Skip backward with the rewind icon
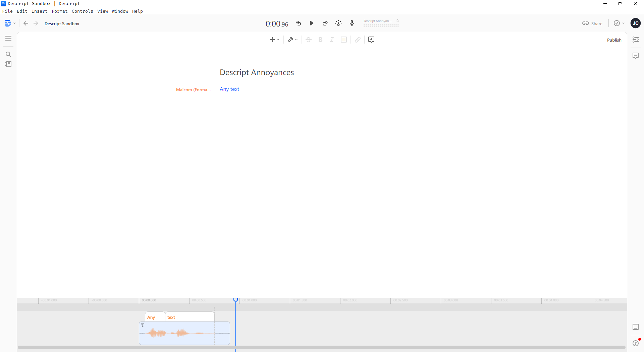 point(299,23)
